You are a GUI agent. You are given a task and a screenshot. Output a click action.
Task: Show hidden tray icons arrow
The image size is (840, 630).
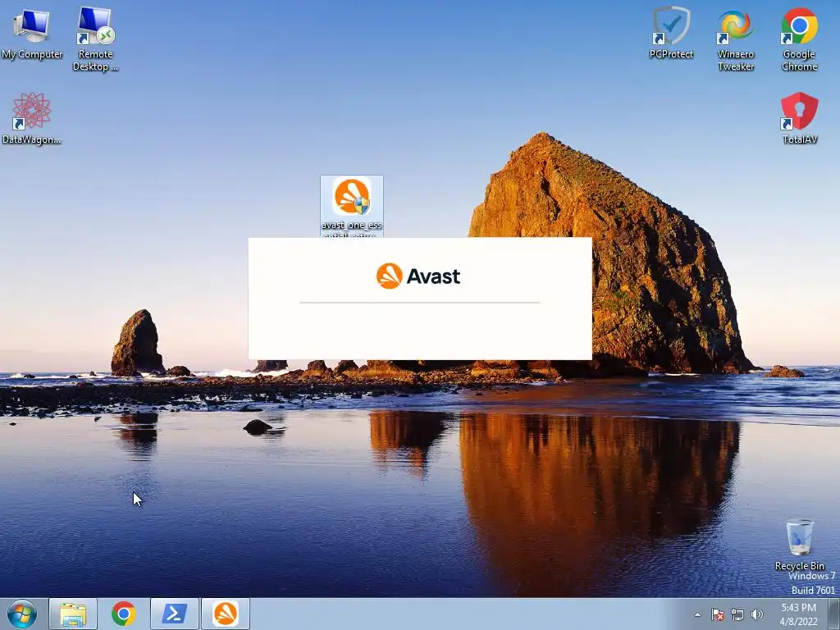[x=697, y=614]
